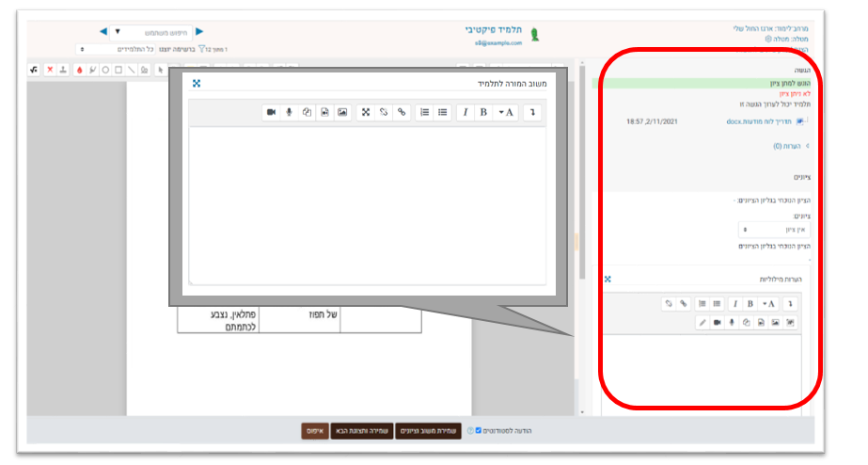
Task: Click the bulleted list icon in the feedback popup
Action: [x=443, y=112]
